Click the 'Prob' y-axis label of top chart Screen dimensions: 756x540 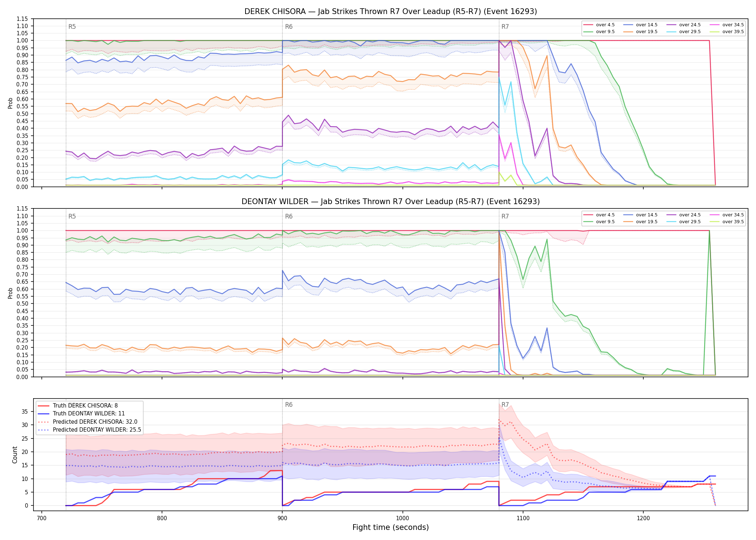10,103
